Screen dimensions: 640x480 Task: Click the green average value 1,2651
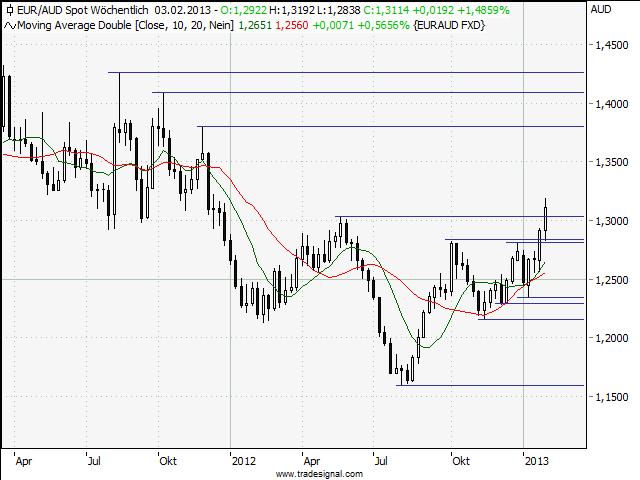[255, 25]
